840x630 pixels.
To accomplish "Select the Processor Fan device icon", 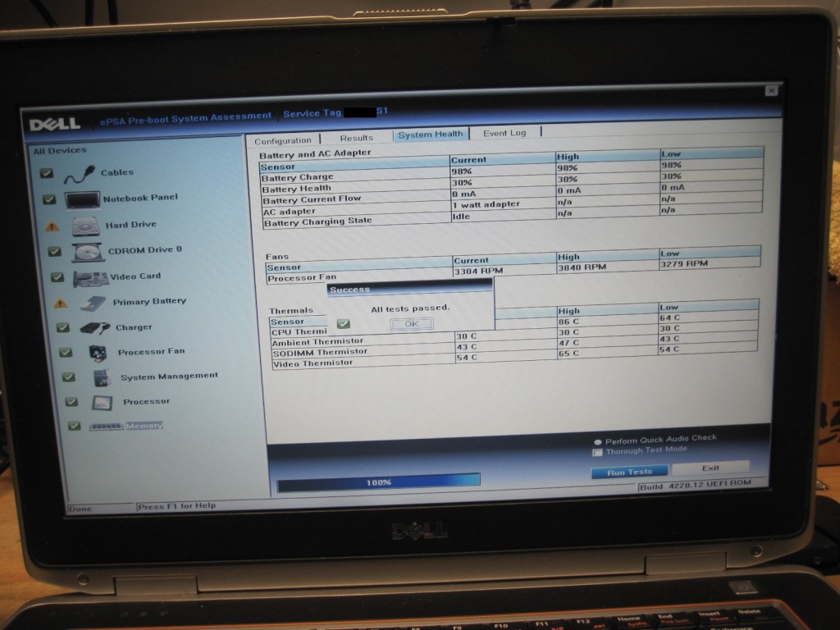I will 98,353.
